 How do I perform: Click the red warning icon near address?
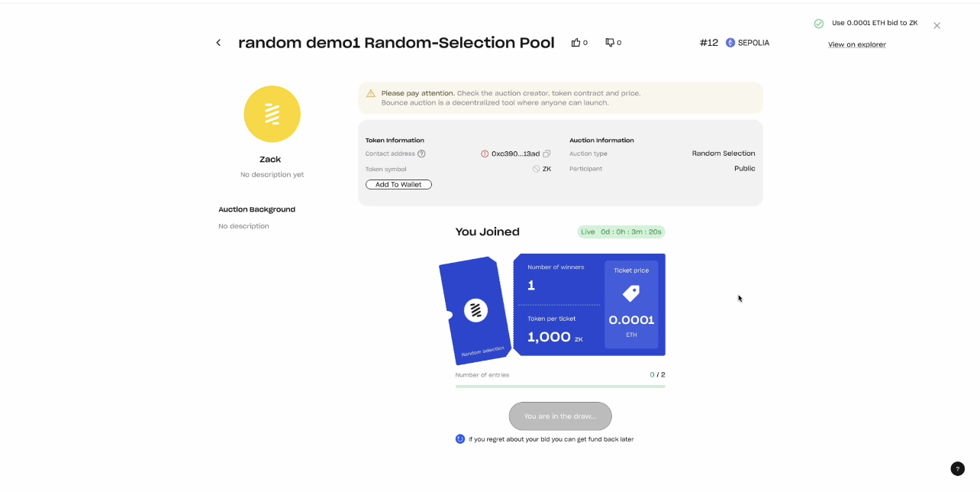485,154
